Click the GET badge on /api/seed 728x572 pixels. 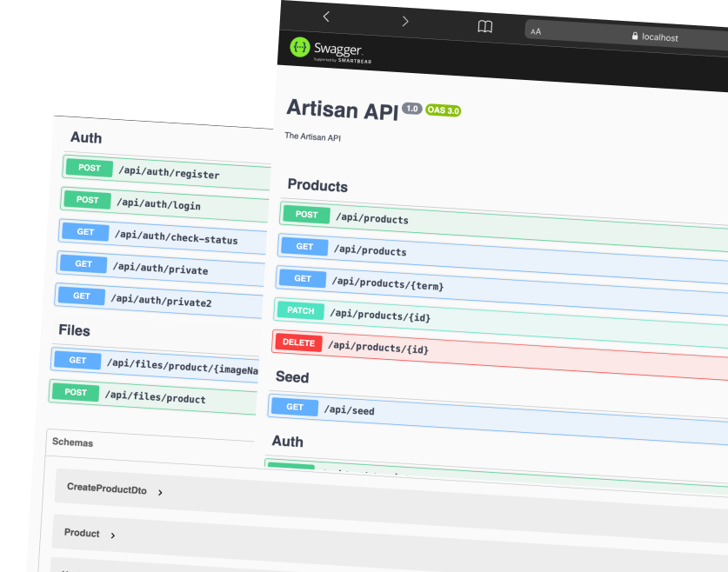(295, 407)
